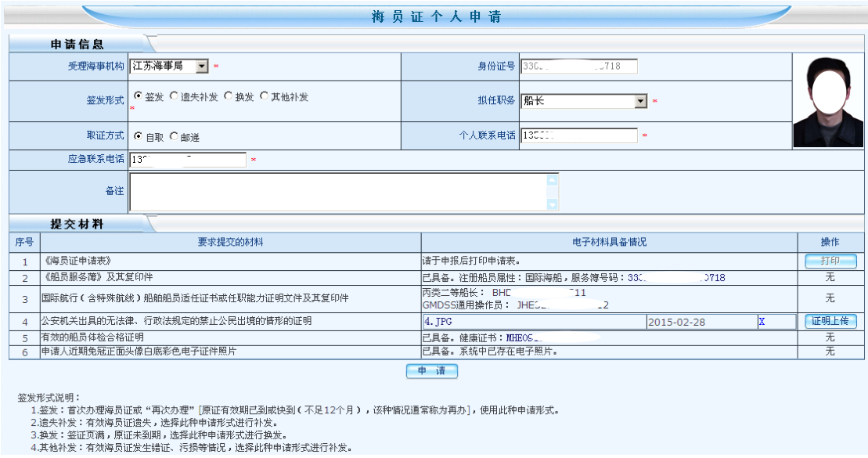Choose the 遗失补发 radio option
This screenshot has width=868, height=458.
(x=174, y=96)
